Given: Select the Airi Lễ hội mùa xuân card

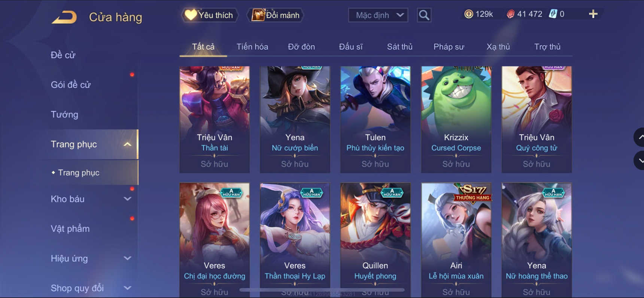Looking at the screenshot, I should tap(456, 240).
